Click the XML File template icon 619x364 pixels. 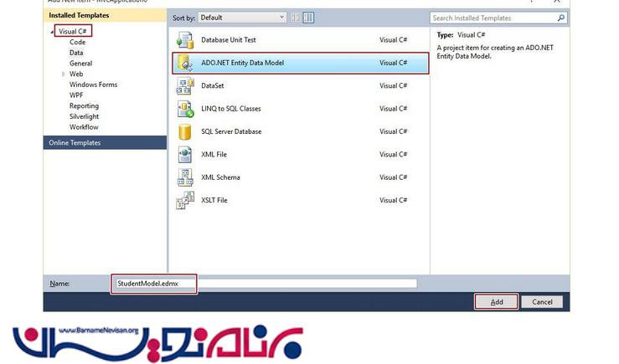pyautogui.click(x=185, y=155)
